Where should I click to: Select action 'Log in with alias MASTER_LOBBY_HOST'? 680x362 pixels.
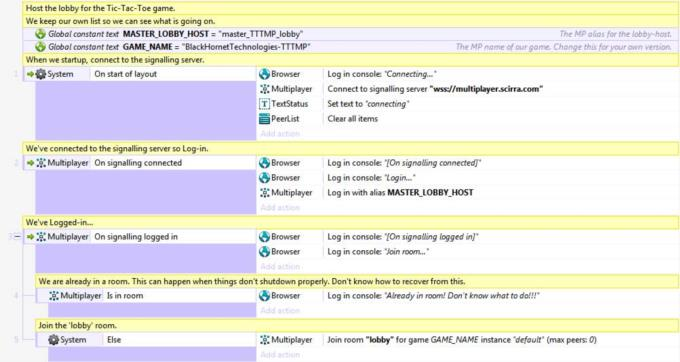tap(400, 192)
